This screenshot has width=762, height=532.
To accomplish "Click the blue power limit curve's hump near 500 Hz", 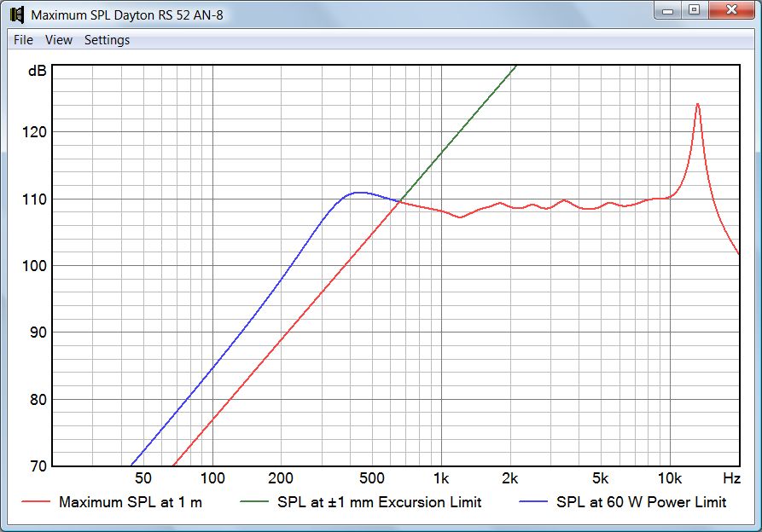I will click(359, 193).
